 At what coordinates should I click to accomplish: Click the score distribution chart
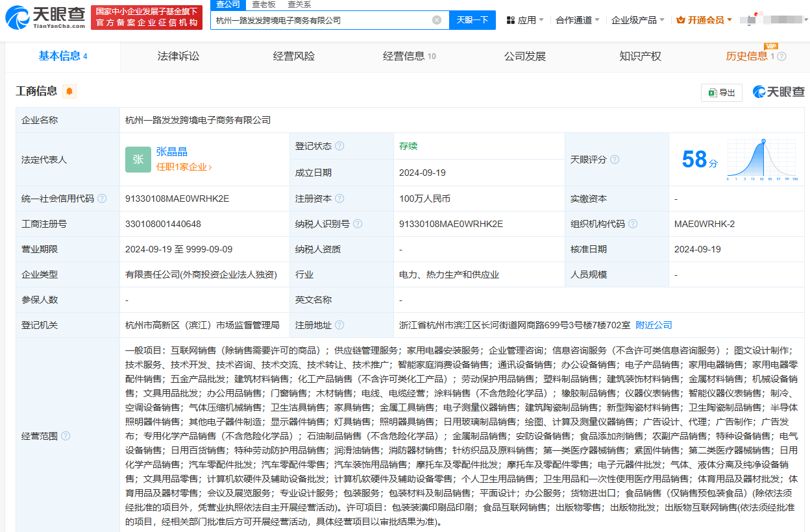tap(763, 160)
